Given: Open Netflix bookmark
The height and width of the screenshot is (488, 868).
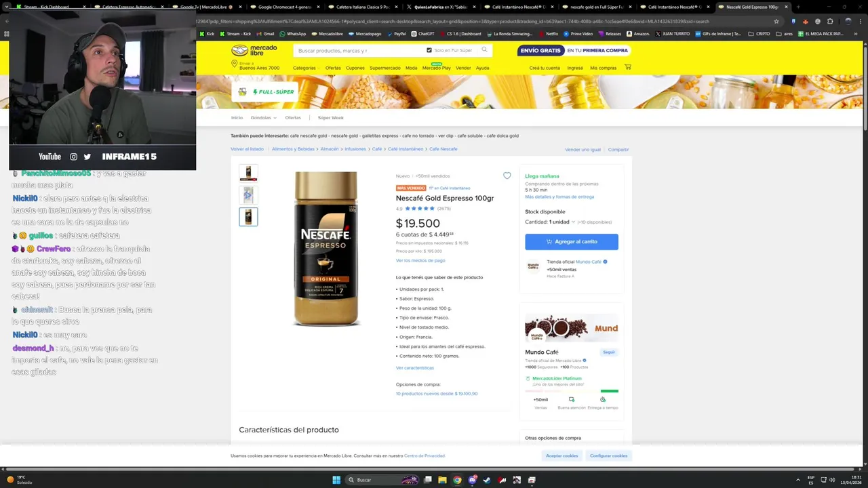Looking at the screenshot, I should [x=549, y=33].
